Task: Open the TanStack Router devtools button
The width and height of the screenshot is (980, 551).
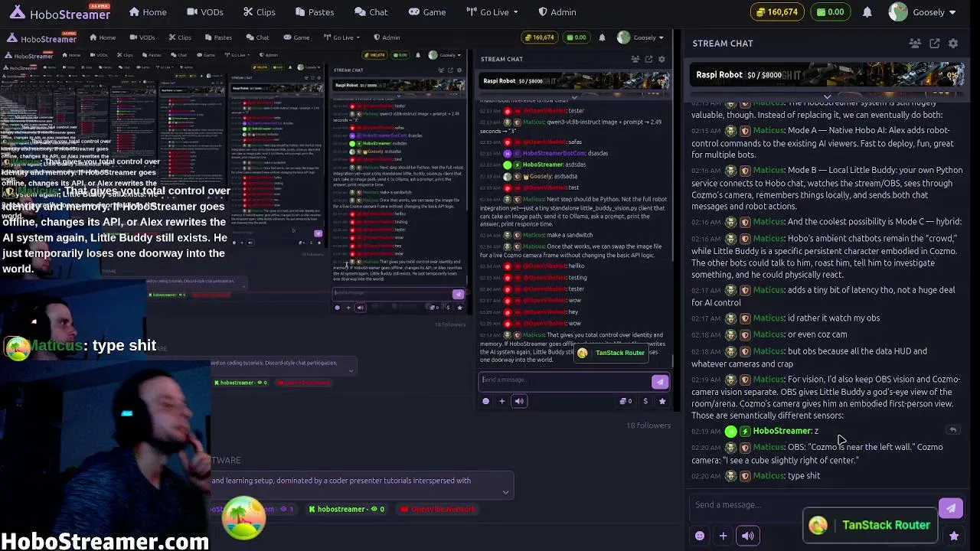Action: click(x=870, y=525)
